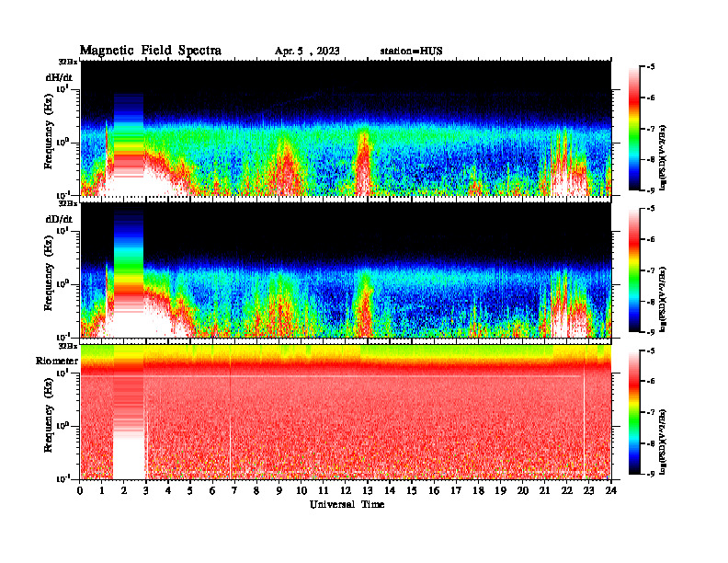Image resolution: width=728 pixels, height=563 pixels.
Task: Click hour tick label '12' on time axis
Action: (x=346, y=491)
